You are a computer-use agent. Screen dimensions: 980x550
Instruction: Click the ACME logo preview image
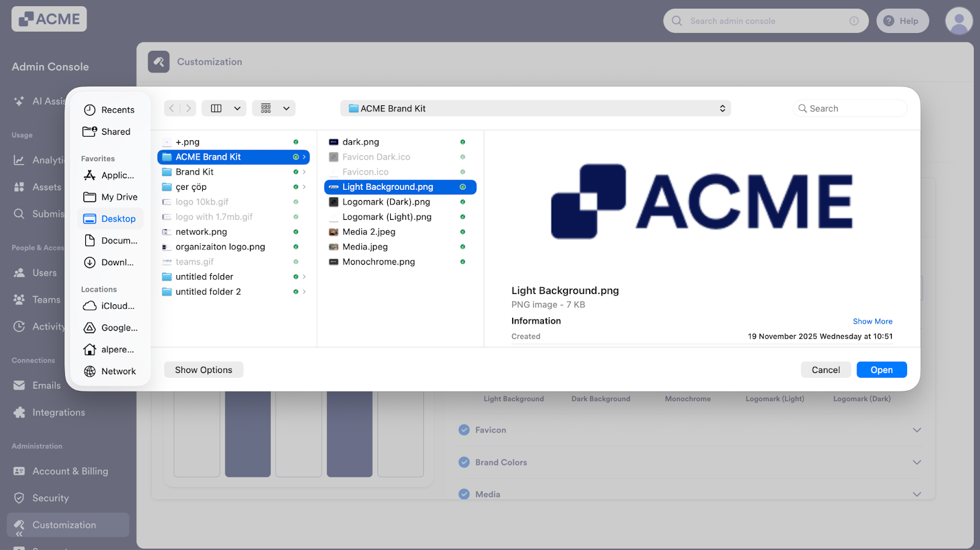click(x=702, y=201)
